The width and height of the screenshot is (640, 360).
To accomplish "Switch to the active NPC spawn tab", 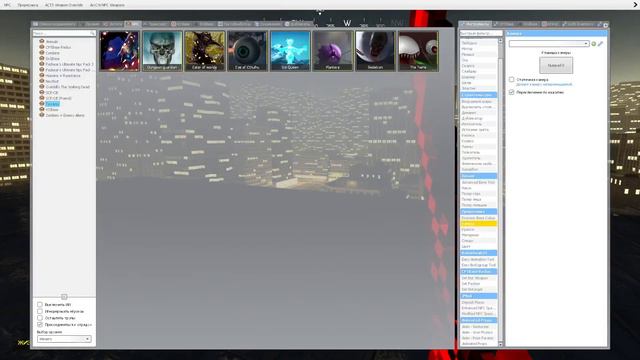I will tap(133, 24).
